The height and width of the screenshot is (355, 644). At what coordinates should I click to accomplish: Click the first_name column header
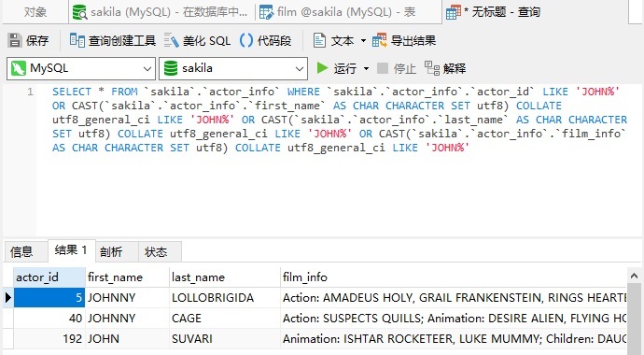[x=127, y=277]
